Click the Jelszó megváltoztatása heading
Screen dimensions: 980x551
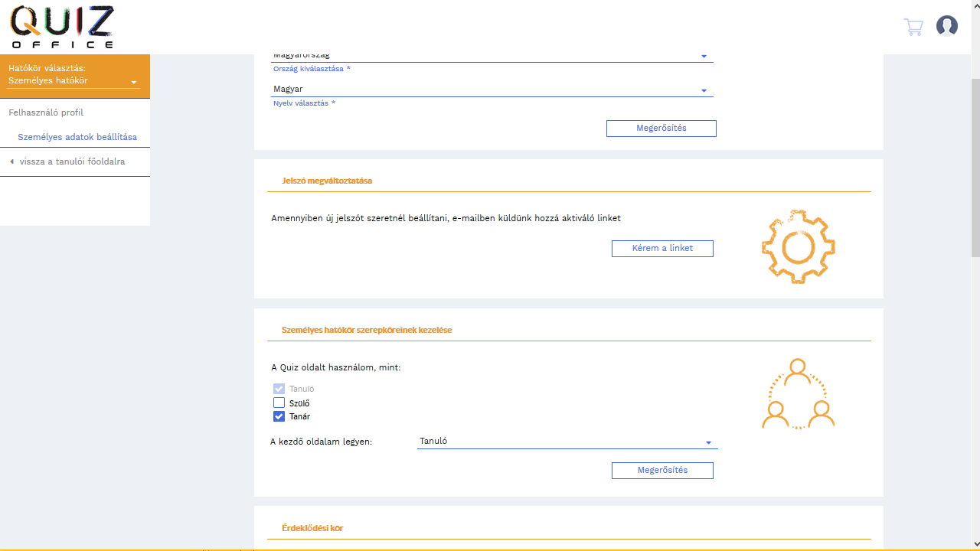point(327,181)
